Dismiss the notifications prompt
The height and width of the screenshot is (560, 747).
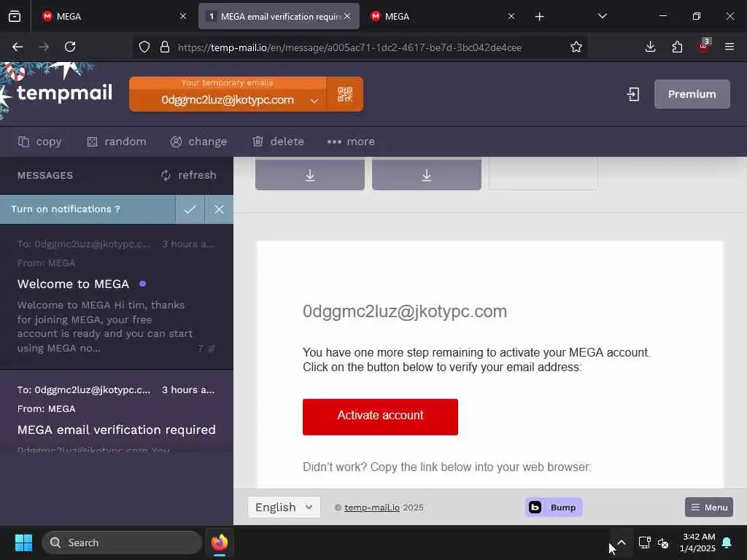click(x=219, y=209)
